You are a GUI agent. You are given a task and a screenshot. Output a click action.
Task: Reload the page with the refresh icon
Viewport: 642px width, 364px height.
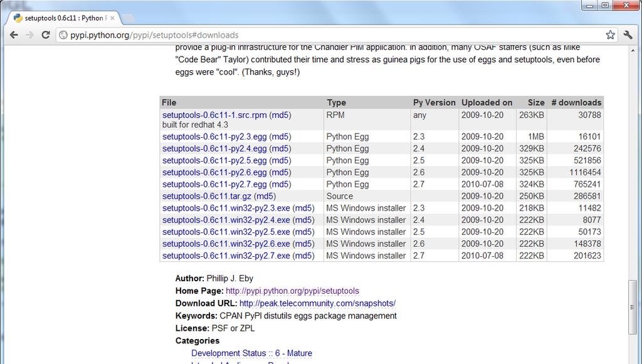[45, 34]
